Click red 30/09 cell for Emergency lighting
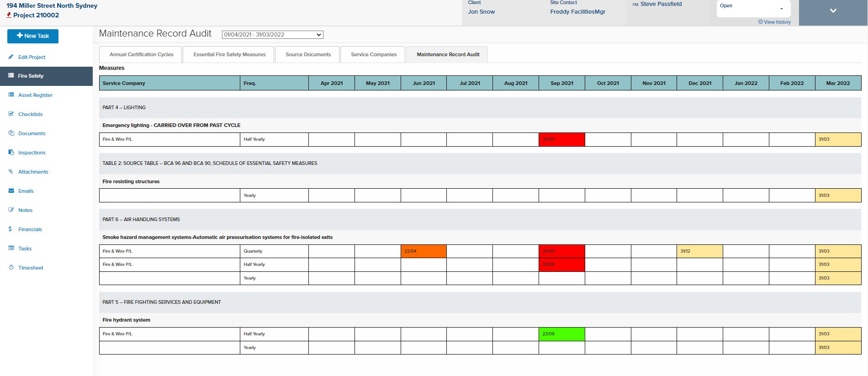868x376 pixels. point(561,139)
